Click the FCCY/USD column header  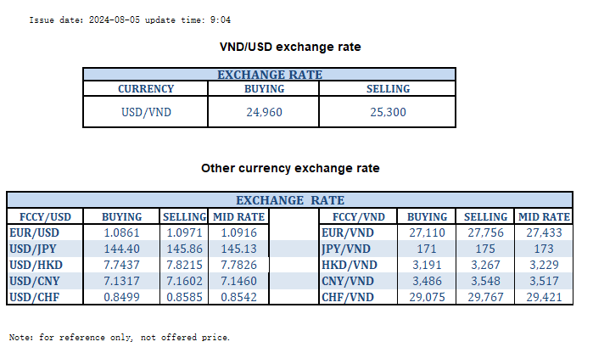point(37,216)
